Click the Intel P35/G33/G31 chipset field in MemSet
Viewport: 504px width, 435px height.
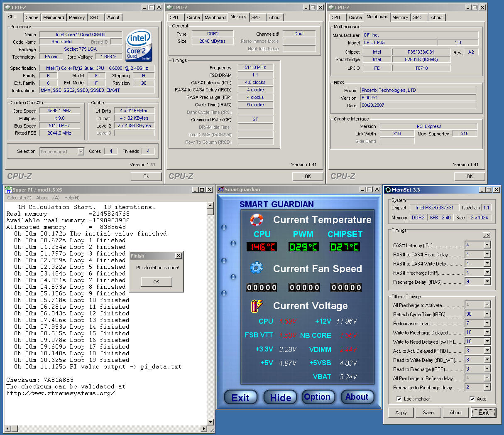[x=435, y=207]
